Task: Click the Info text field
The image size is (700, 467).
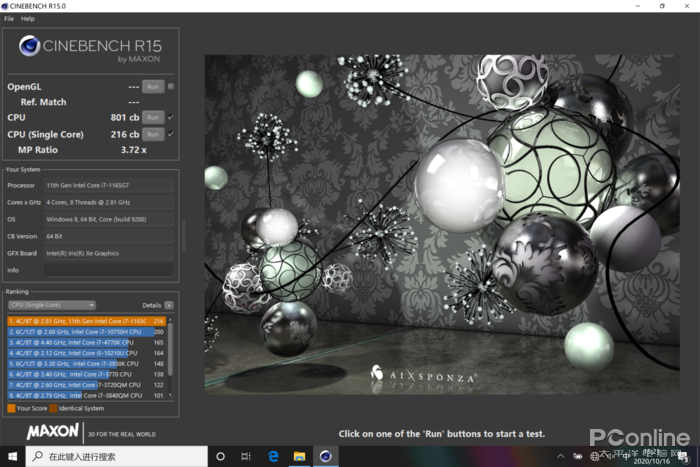Action: 112,270
